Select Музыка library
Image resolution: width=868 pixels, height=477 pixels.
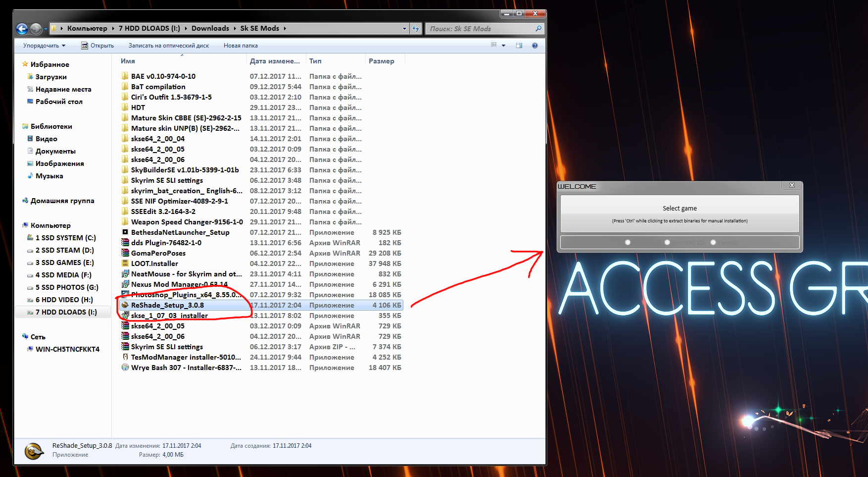[49, 176]
